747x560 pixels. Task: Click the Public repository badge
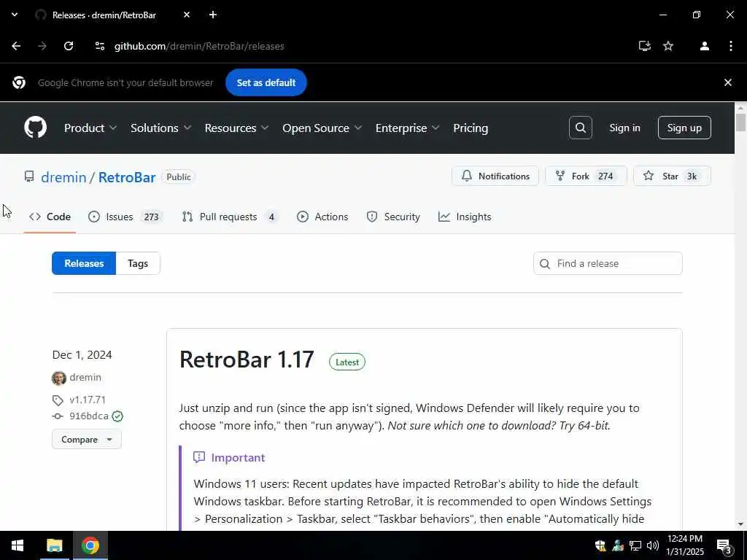click(x=179, y=176)
